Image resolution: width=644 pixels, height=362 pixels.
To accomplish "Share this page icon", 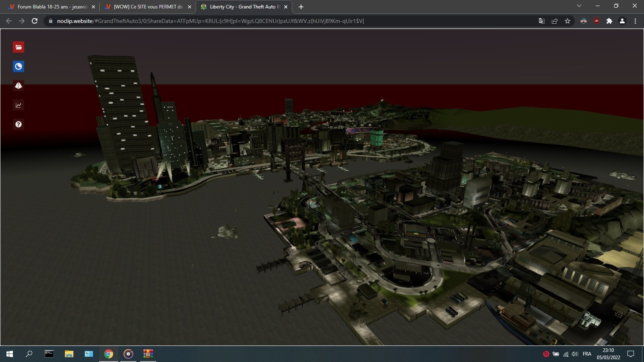I will (555, 21).
